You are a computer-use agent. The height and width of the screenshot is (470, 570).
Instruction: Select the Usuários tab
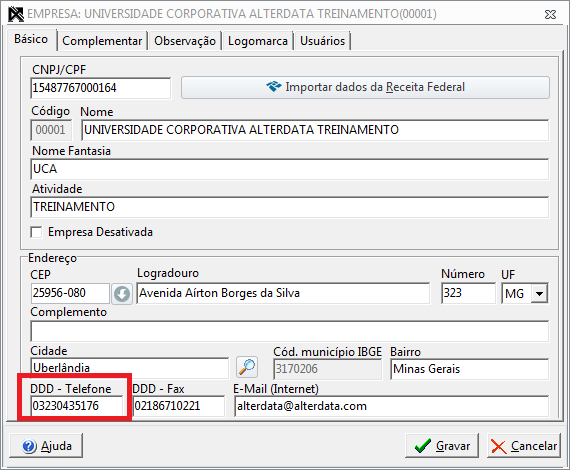(322, 41)
